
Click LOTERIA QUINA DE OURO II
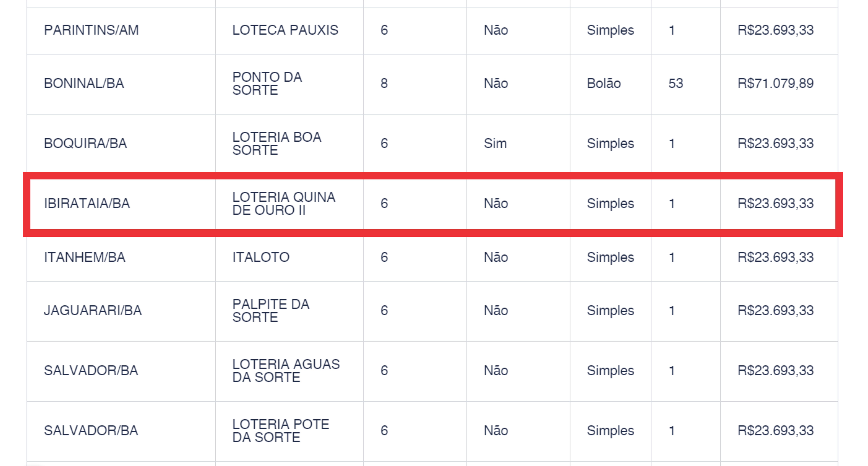284,204
